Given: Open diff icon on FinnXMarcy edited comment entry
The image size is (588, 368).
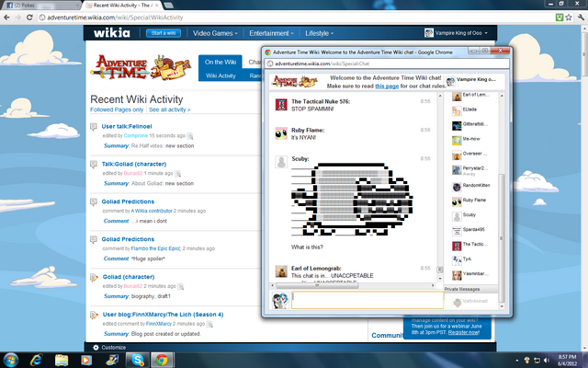Looking at the screenshot, I should coord(209,324).
